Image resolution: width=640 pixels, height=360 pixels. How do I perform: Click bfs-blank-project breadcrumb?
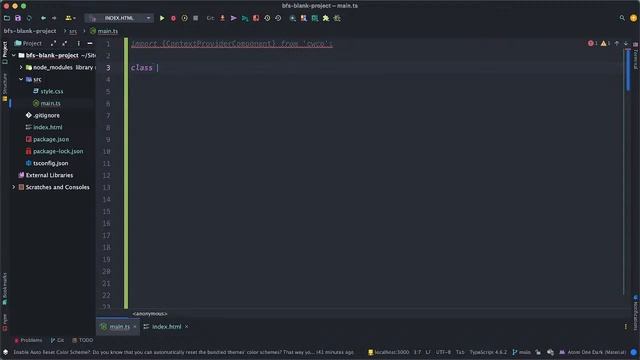tap(30, 31)
